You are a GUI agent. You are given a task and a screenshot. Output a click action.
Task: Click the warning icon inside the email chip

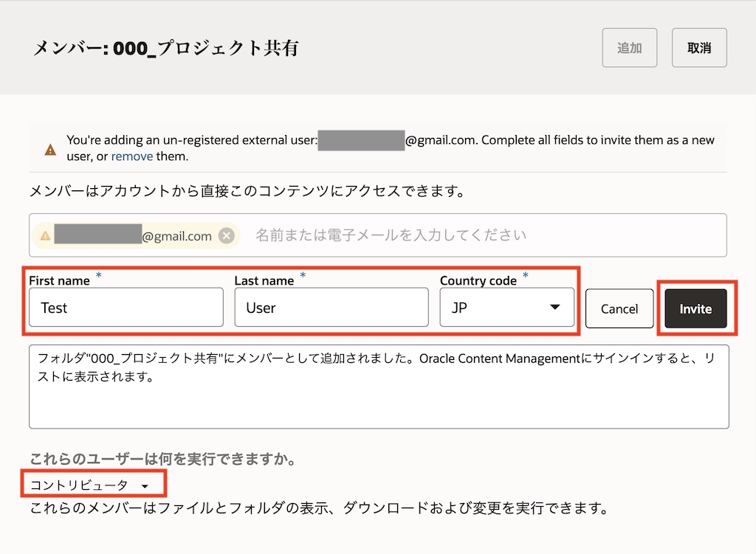tap(45, 236)
